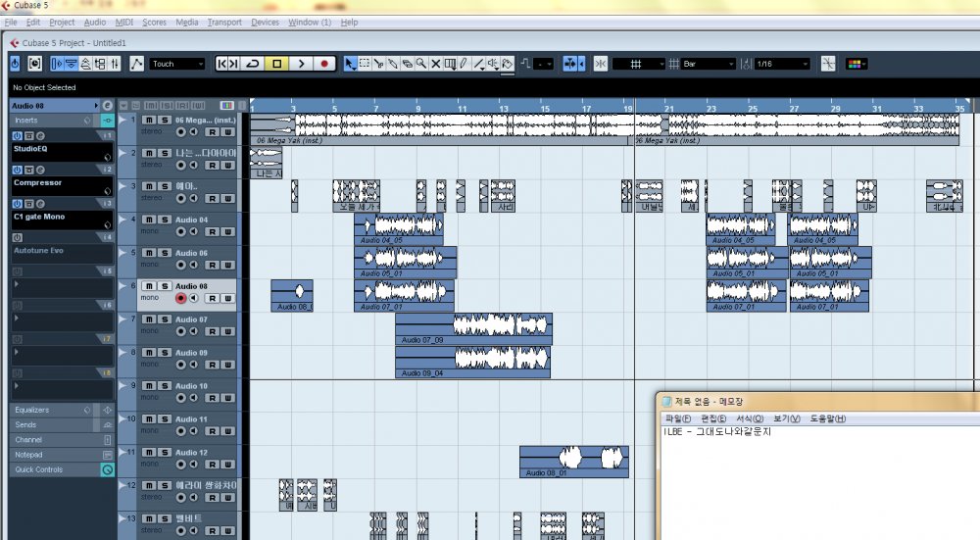Expand the Notepad inspector section
Screen dimensions: 980x540
click(62, 455)
